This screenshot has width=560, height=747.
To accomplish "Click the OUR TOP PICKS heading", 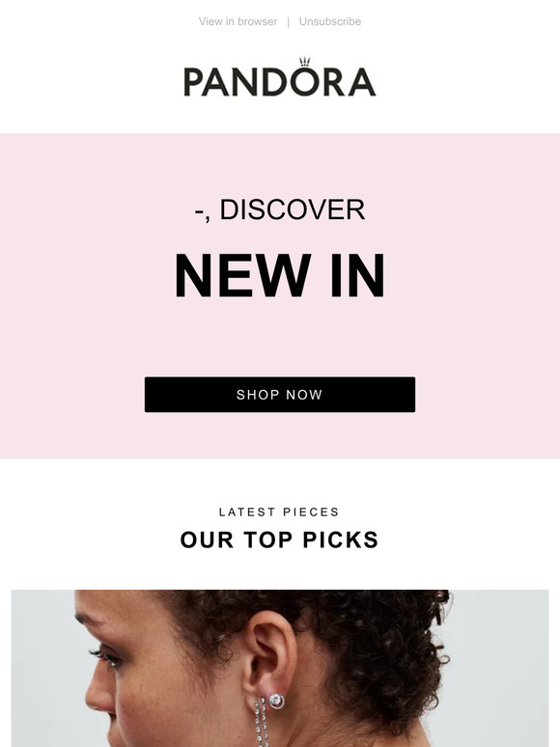I will pyautogui.click(x=280, y=539).
